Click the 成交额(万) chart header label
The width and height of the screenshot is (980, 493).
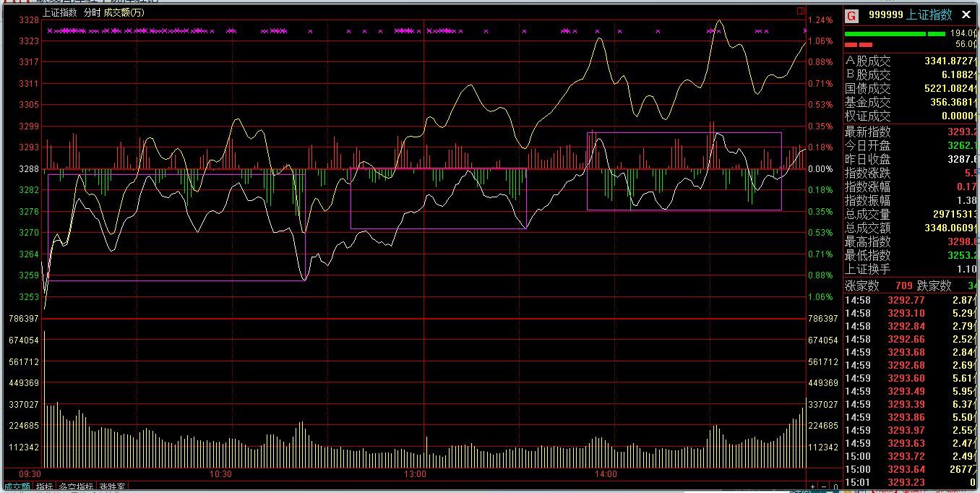pos(123,12)
